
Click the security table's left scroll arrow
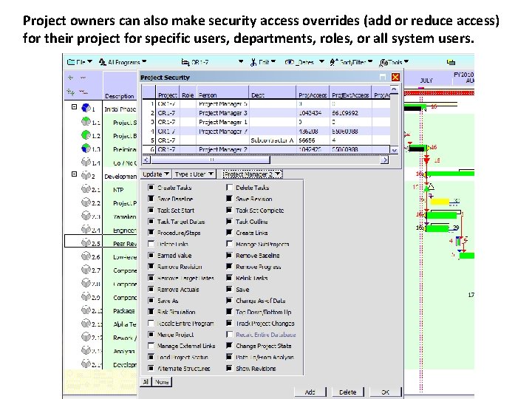(x=146, y=160)
